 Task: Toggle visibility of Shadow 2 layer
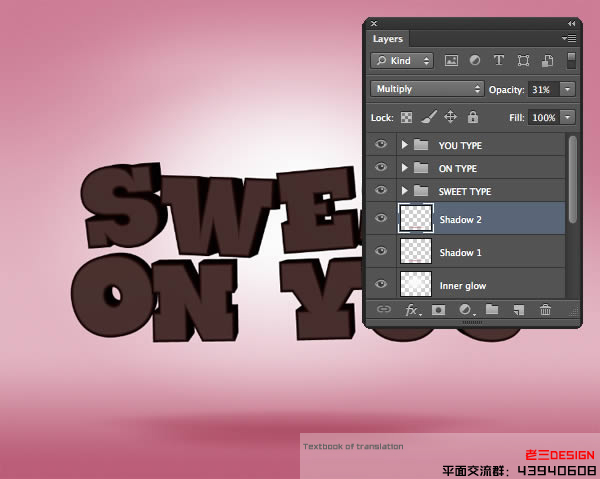point(381,219)
